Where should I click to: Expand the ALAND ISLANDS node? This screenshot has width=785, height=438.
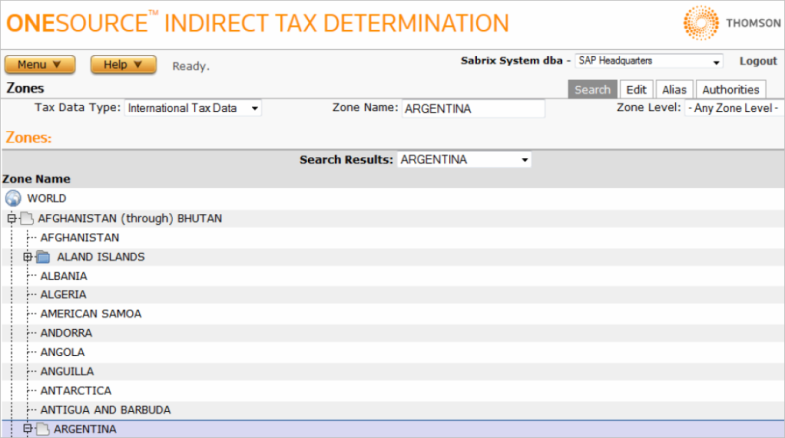(28, 257)
